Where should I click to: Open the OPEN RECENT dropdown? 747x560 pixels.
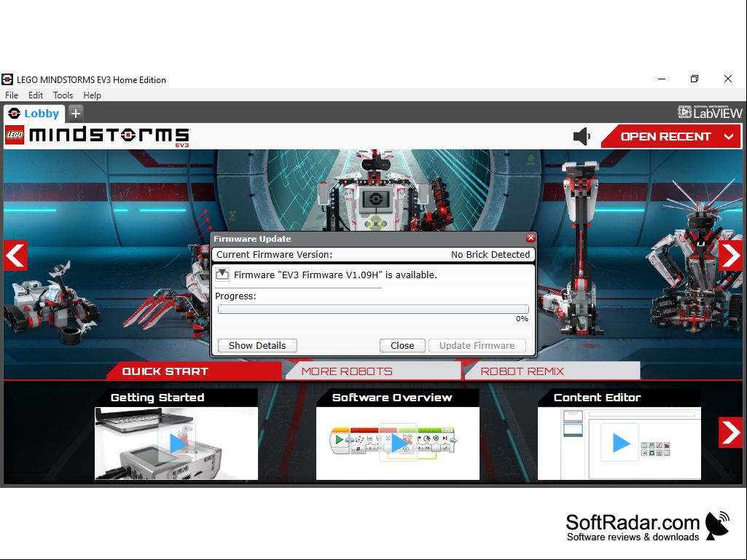pos(672,137)
